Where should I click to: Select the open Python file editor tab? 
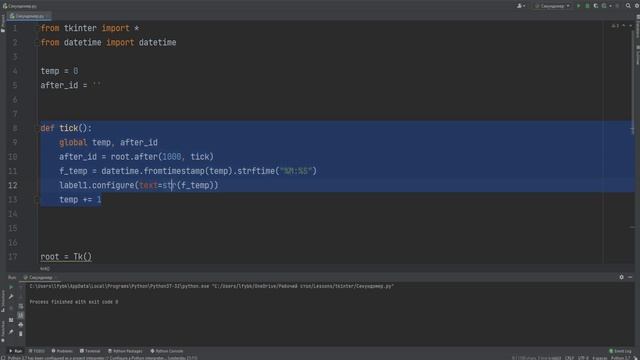(29, 16)
